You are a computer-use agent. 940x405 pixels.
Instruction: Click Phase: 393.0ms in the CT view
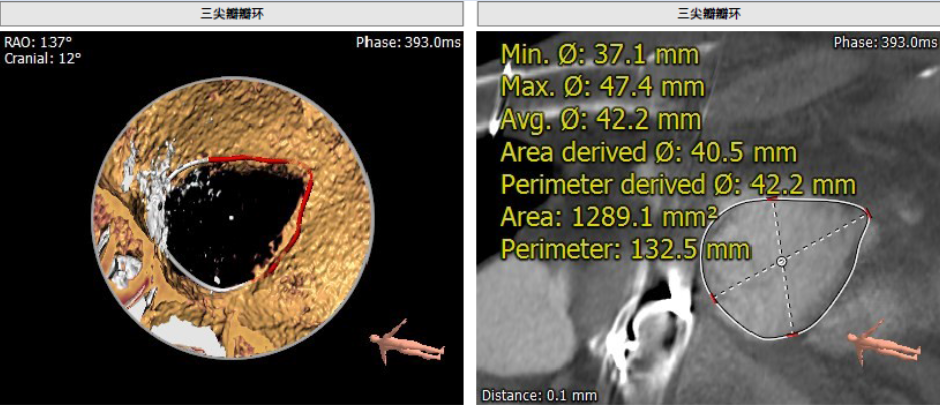pyautogui.click(x=883, y=42)
